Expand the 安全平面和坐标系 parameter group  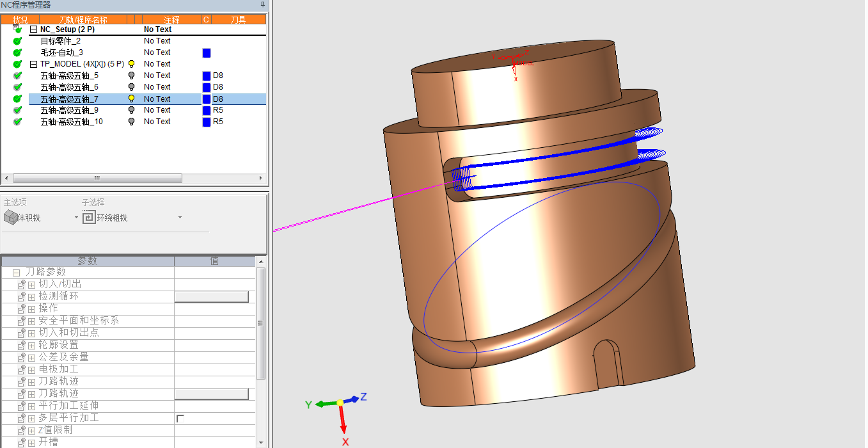31,321
